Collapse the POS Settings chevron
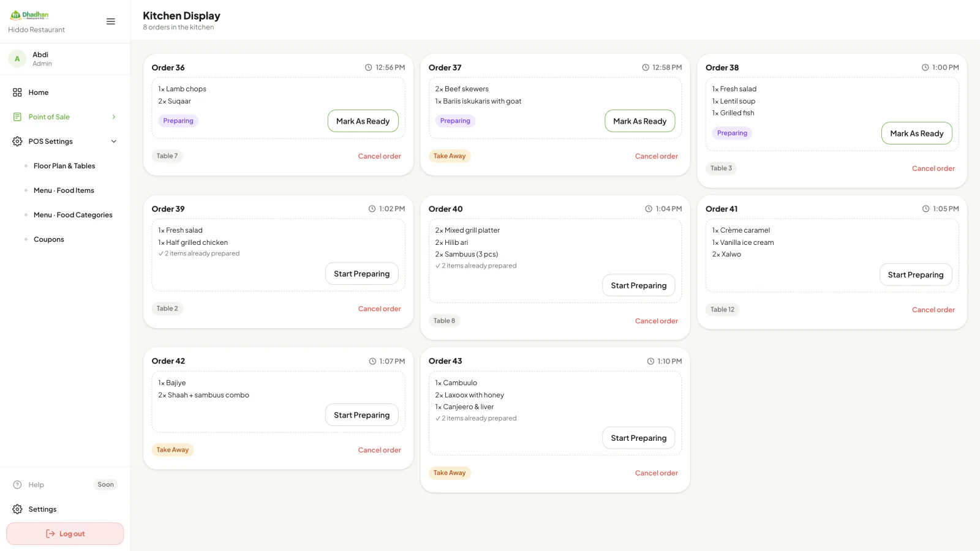Screen dimensions: 980x551 pos(114,141)
